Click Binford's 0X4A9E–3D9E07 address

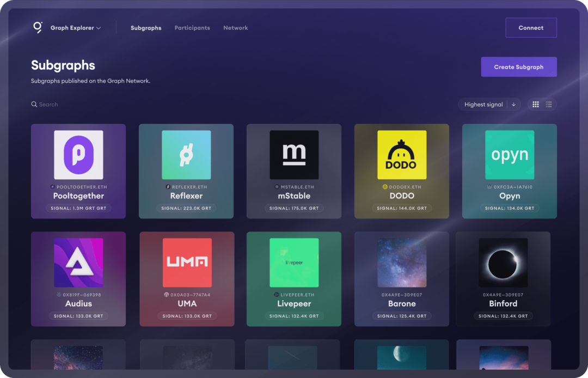(x=503, y=294)
